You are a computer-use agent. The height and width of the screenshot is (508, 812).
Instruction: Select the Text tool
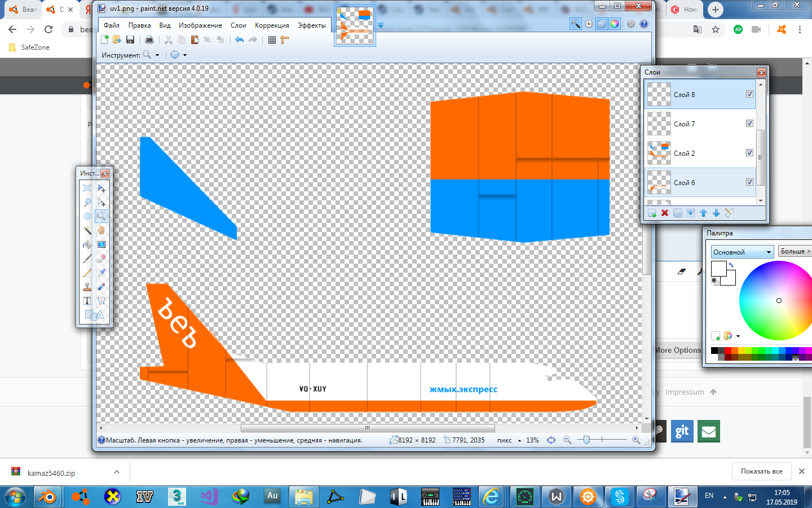(x=87, y=301)
